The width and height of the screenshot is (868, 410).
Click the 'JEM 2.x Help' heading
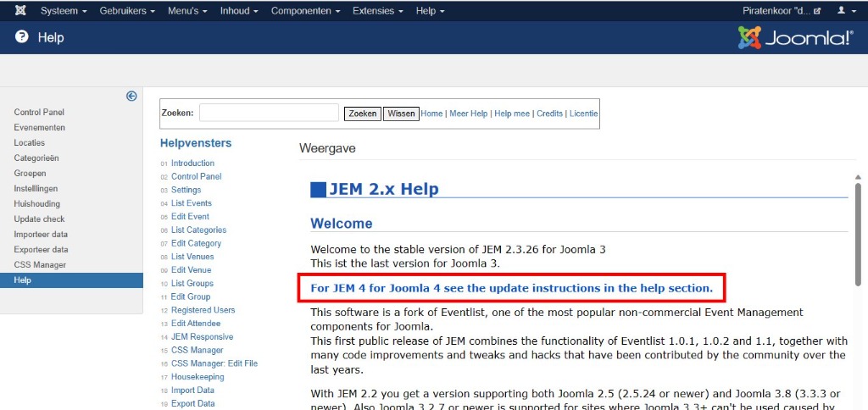(x=384, y=189)
